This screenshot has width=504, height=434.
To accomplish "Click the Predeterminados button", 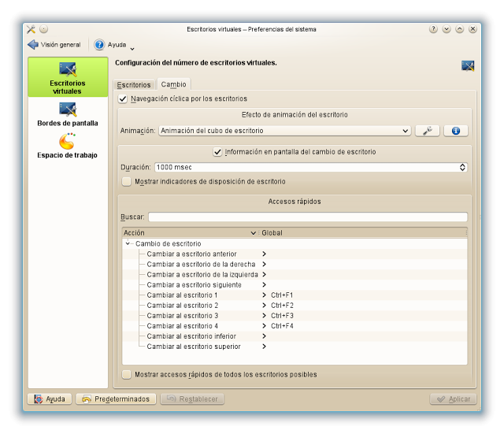I will click(x=116, y=399).
